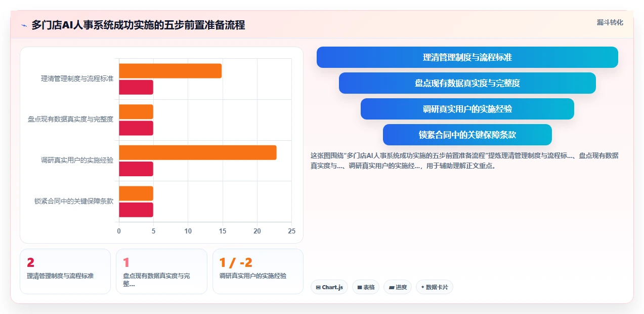The width and height of the screenshot is (644, 314).
Task: Click the 数据卡片 tag chip
Action: pos(435,287)
